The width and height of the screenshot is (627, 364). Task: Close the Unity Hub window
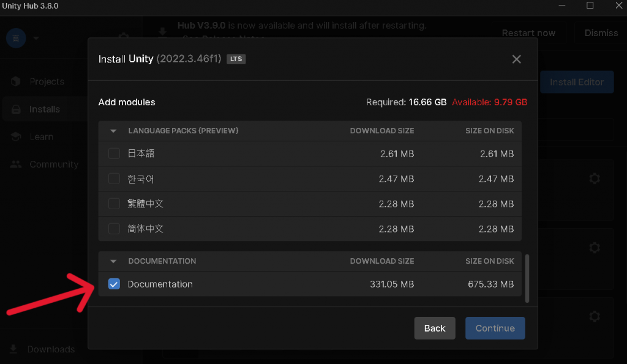point(618,5)
